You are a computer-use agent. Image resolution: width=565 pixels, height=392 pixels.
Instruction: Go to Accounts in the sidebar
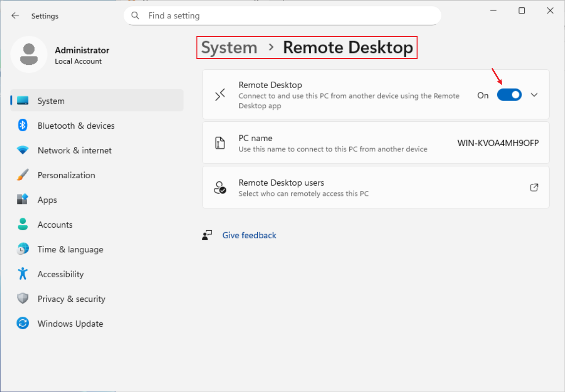[x=55, y=225]
